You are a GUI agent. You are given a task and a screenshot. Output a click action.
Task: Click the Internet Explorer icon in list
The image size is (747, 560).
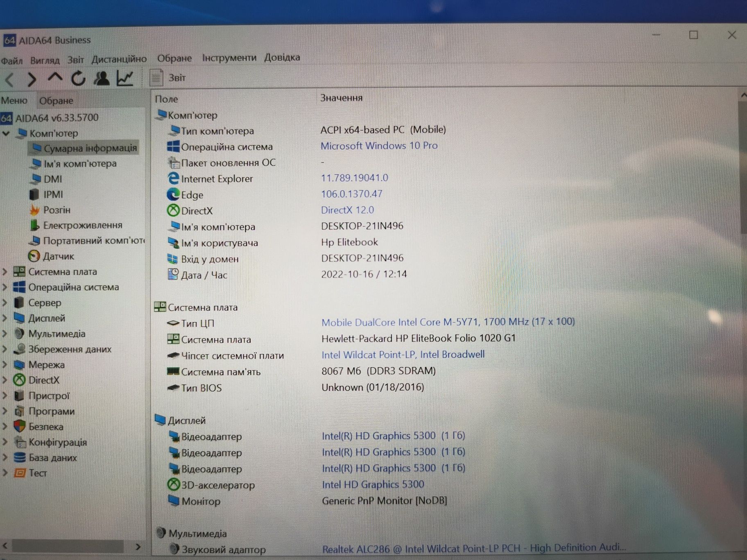coord(173,178)
